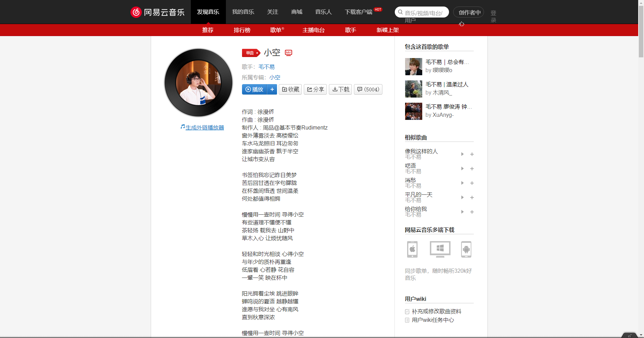This screenshot has height=338, width=644.
Task: Click the Android download icon
Action: pyautogui.click(x=466, y=249)
